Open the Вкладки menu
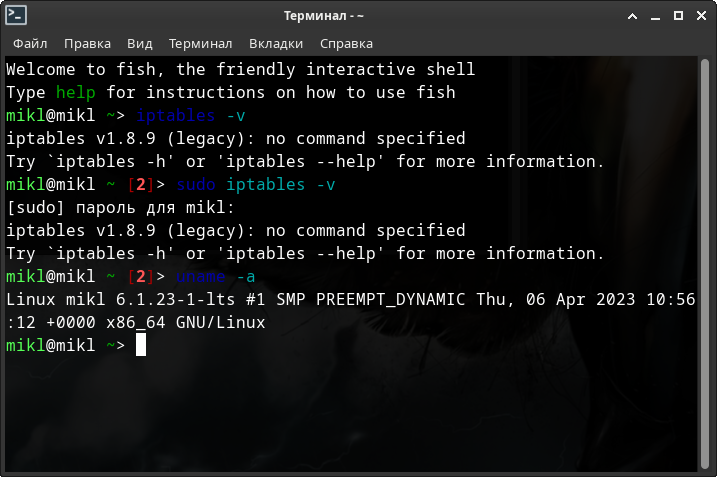 [x=276, y=44]
